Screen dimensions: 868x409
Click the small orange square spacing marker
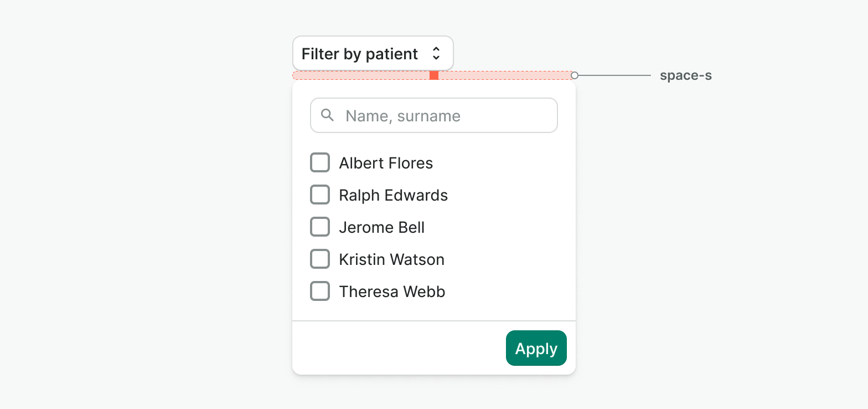[x=434, y=75]
